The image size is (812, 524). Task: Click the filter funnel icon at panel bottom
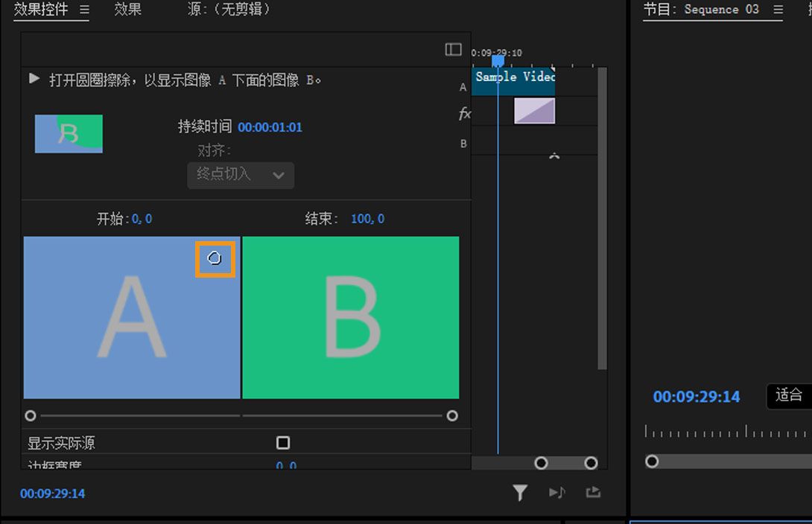click(x=520, y=492)
